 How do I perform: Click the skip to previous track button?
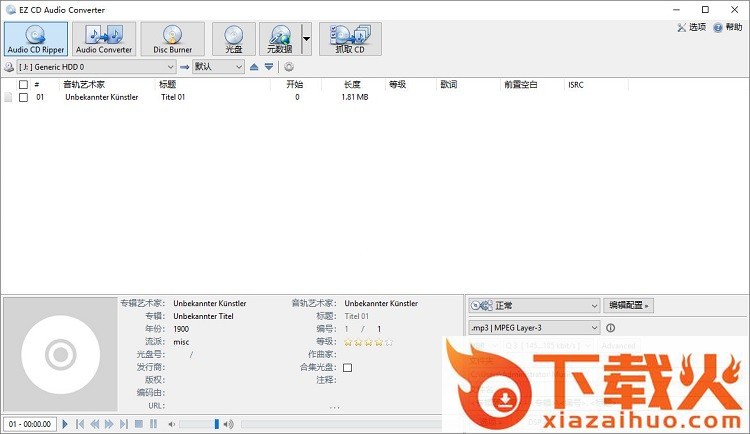(80, 424)
